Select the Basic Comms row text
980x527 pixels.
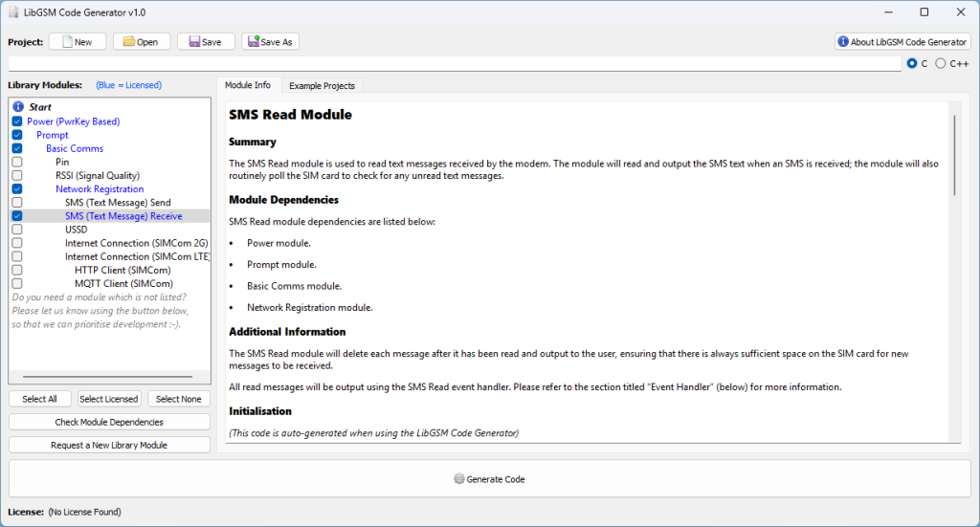[75, 148]
